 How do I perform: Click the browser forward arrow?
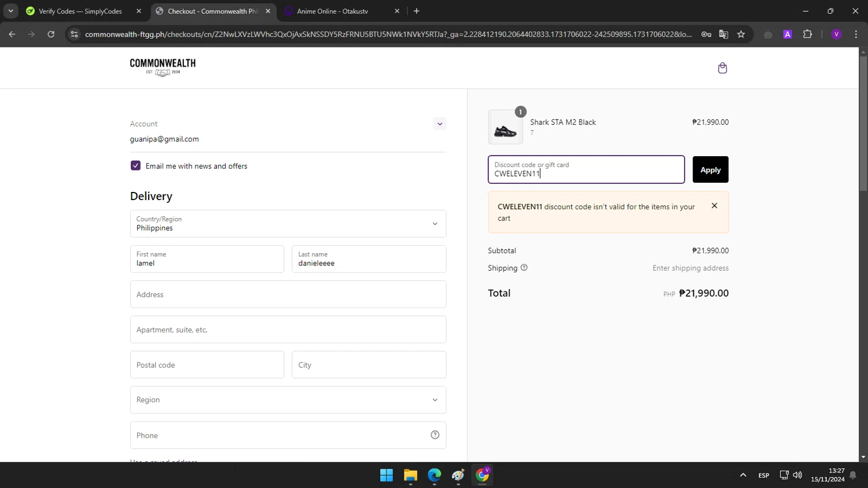click(31, 34)
